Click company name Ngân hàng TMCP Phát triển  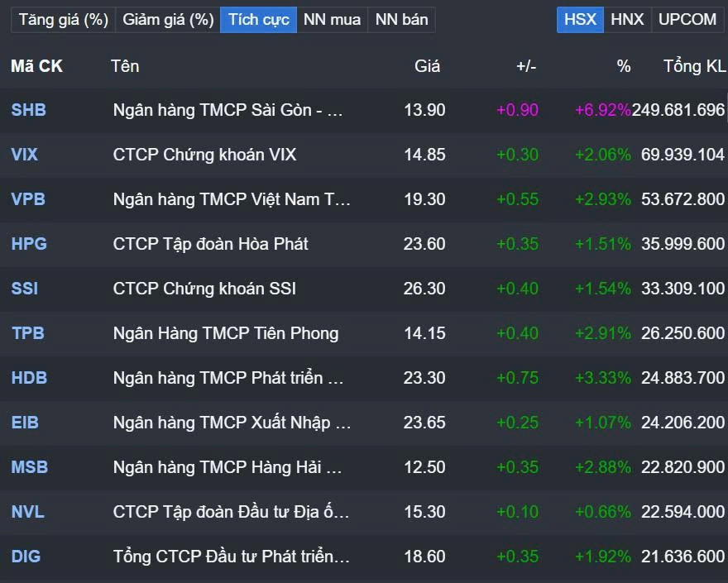point(228,378)
